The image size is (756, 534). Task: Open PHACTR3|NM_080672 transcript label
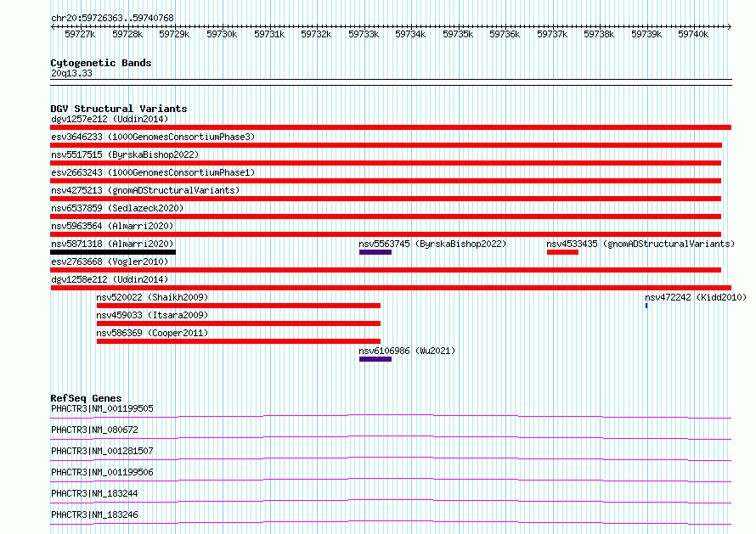(94, 430)
